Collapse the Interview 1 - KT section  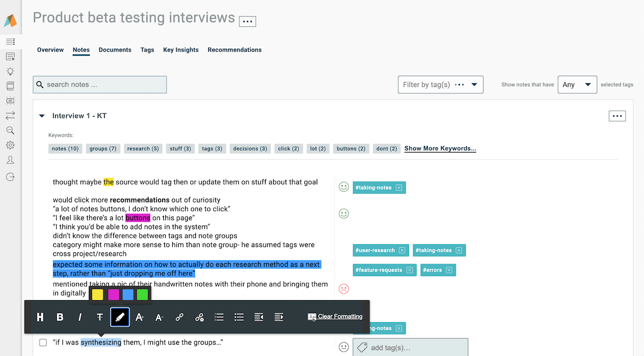42,116
